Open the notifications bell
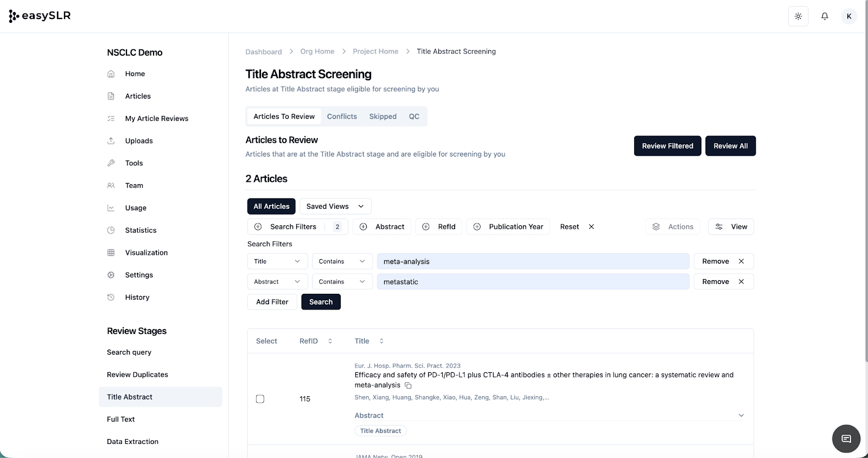Screen dimensions: 868x458 coord(825,16)
